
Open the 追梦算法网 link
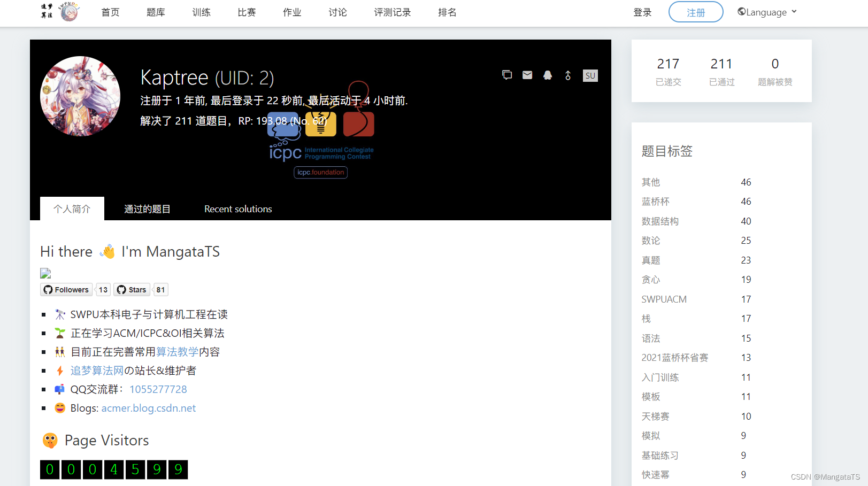coord(97,371)
